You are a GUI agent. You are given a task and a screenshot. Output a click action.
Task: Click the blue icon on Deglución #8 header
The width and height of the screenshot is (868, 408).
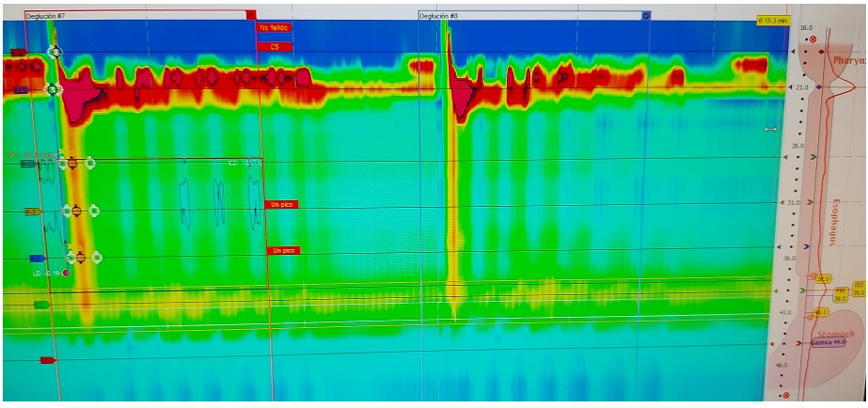[646, 16]
